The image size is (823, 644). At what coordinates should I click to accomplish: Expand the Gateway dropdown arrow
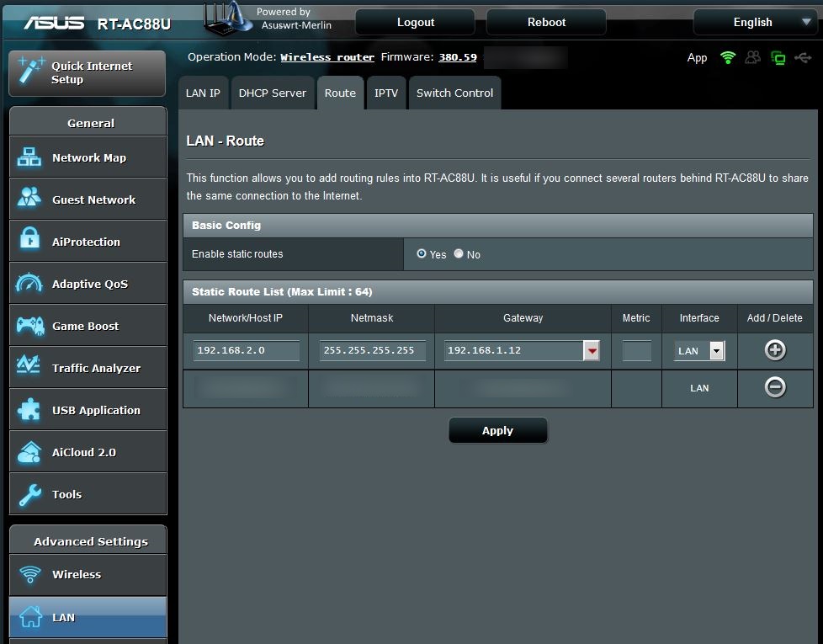tap(592, 351)
